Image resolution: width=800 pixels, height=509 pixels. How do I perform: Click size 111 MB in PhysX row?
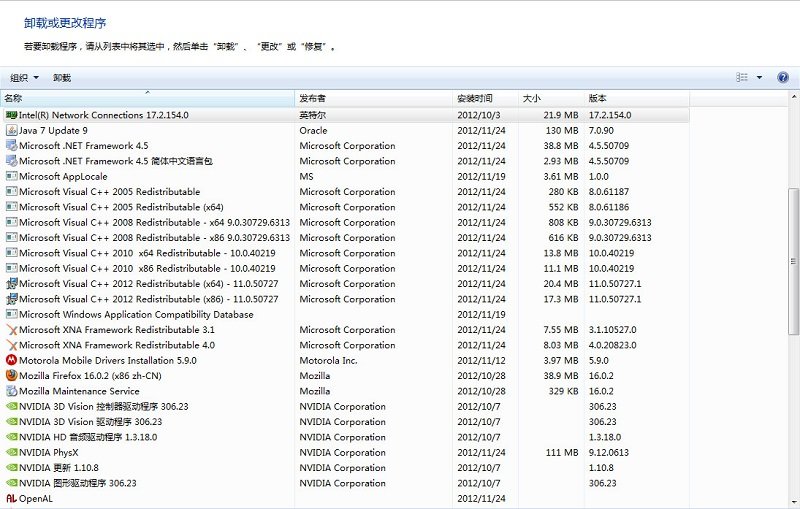click(562, 452)
